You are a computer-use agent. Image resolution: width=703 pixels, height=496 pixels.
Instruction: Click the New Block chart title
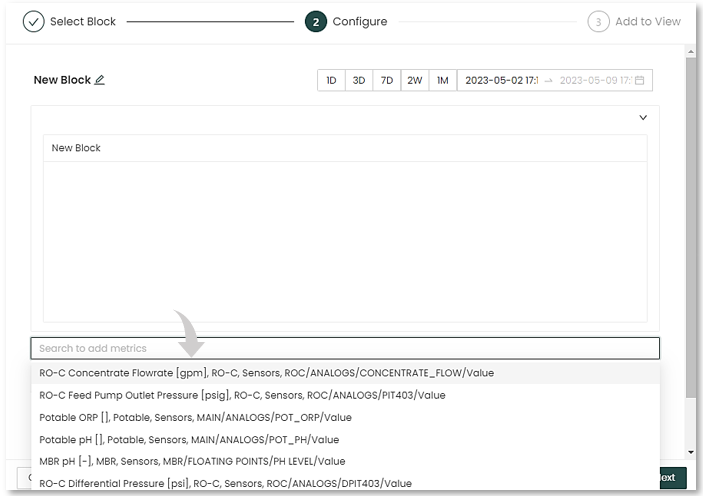click(76, 148)
